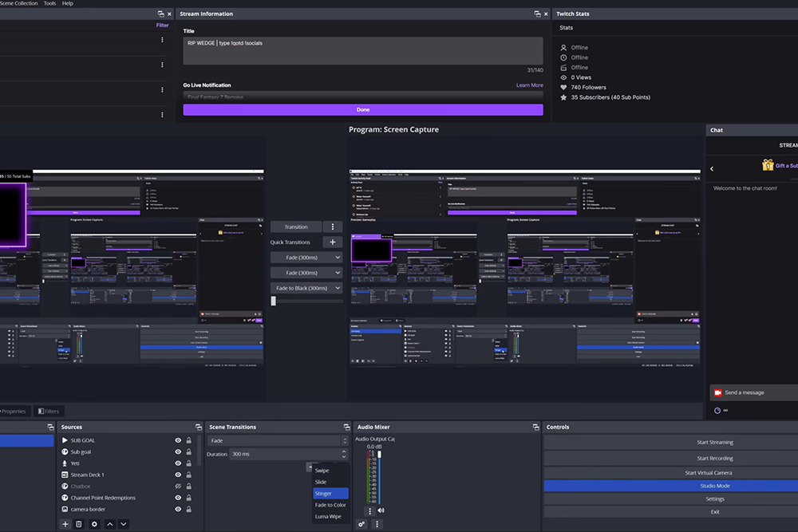Open the Transition three-dot options menu
Viewport: 798px width, 532px height.
tap(332, 227)
